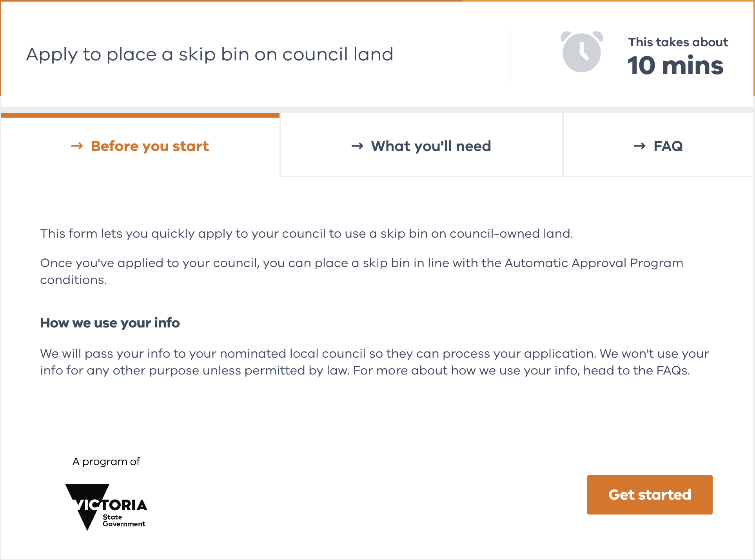This screenshot has height=560, width=755.
Task: Click the This takes about text
Action: tap(678, 42)
